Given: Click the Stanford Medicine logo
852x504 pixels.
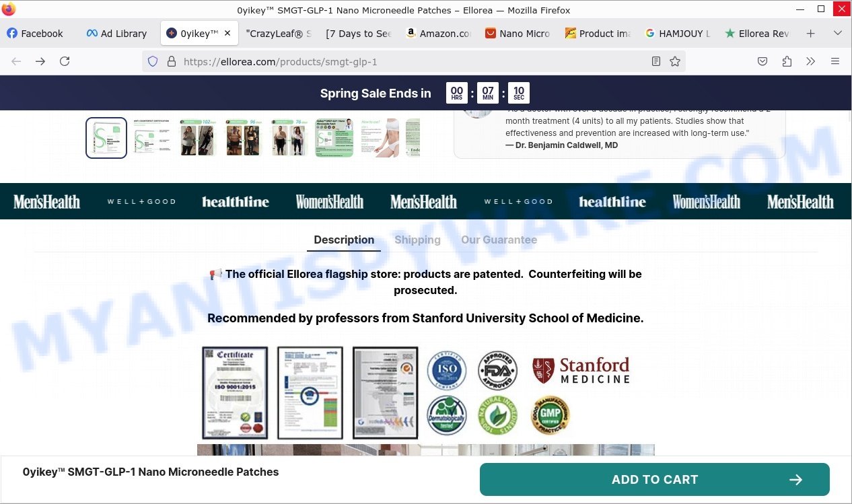Looking at the screenshot, I should 581,371.
